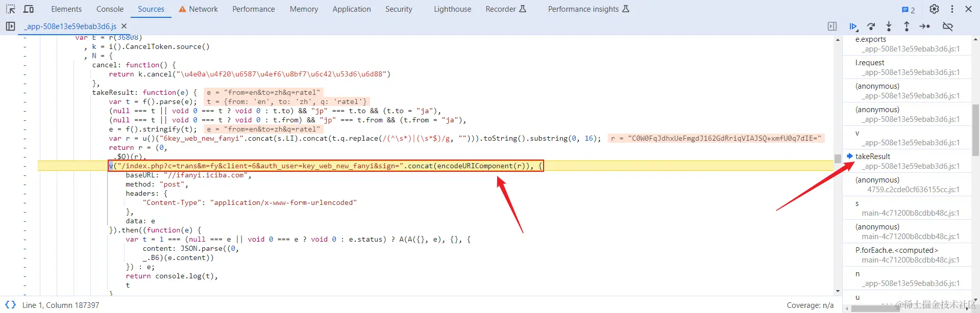Select the l.request call stack frame
This screenshot has width=980, height=313.
tap(907, 67)
